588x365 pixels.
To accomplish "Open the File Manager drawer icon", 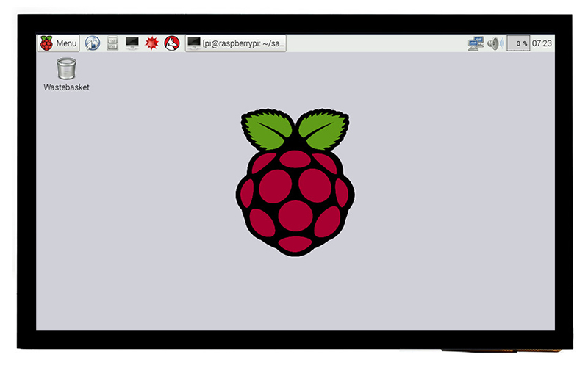I will coord(112,43).
